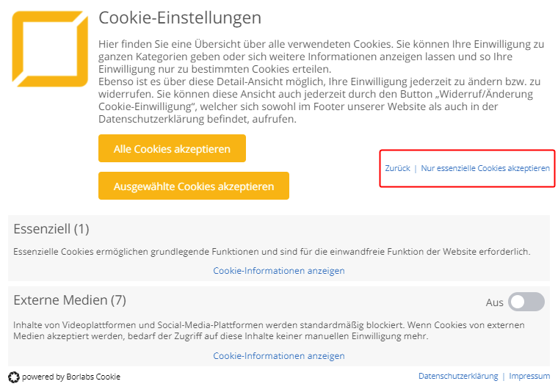Open the Impressum link
Screen dimensions: 558x392
click(x=529, y=376)
